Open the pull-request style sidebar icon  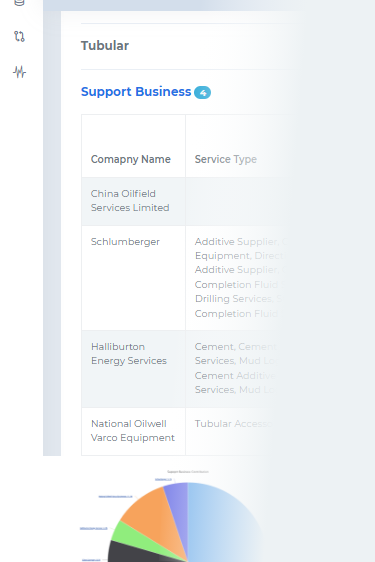pyautogui.click(x=19, y=36)
